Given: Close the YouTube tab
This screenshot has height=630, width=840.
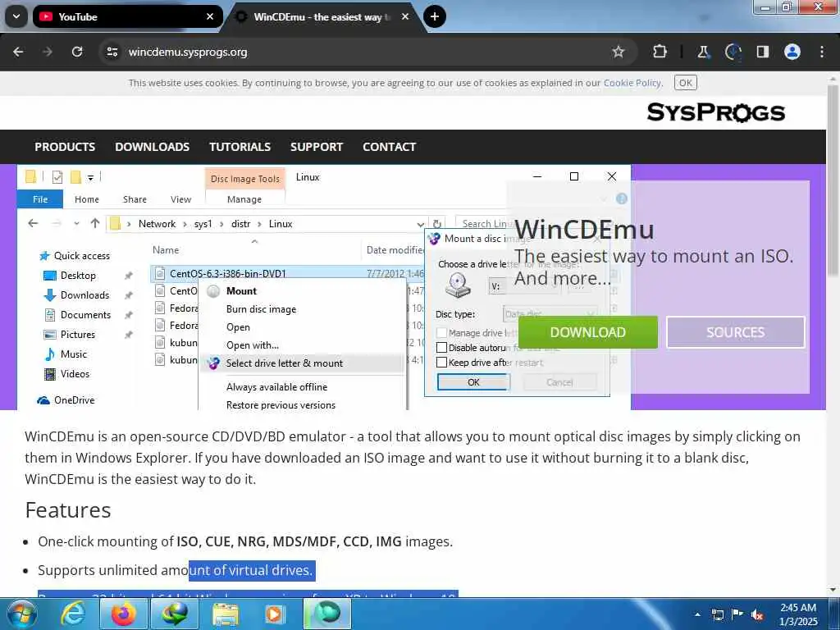Looking at the screenshot, I should (210, 16).
